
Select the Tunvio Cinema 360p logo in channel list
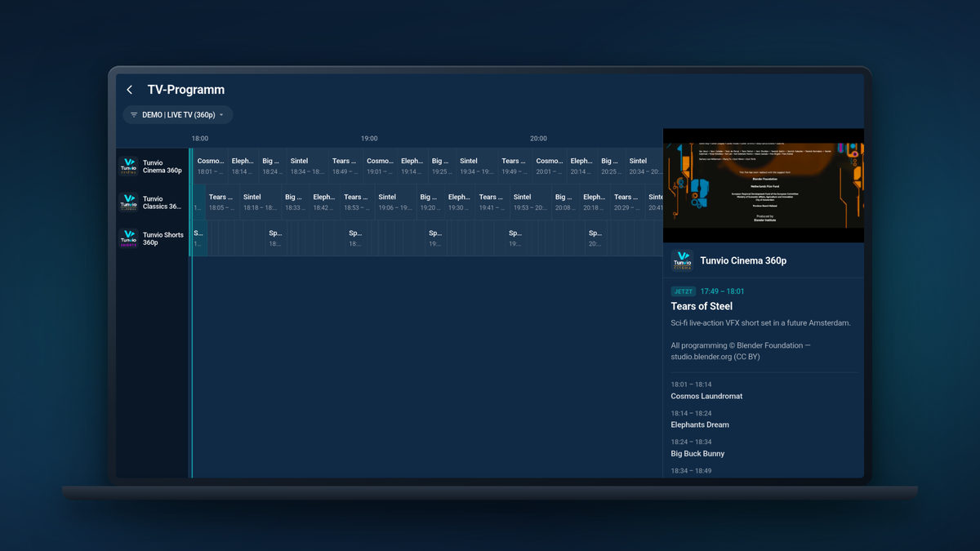point(129,167)
